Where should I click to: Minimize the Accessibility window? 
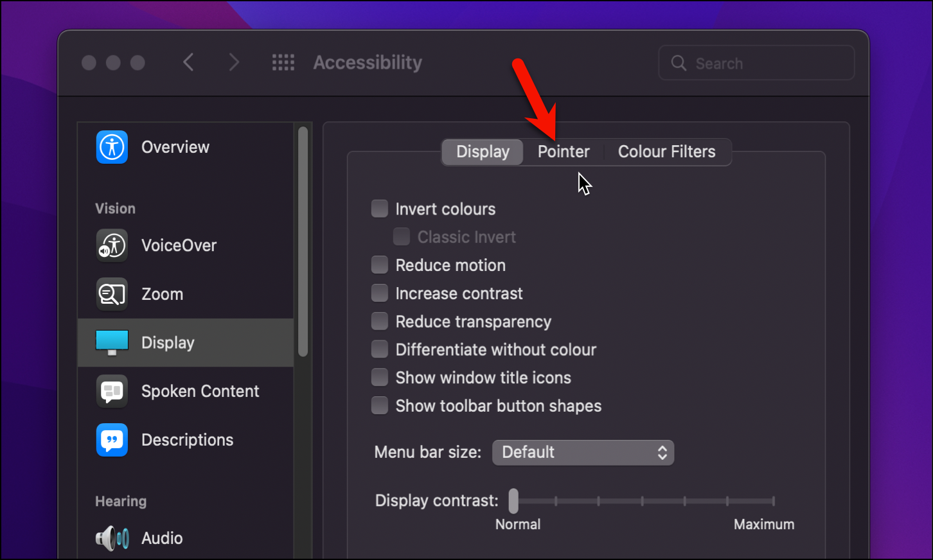tap(113, 62)
